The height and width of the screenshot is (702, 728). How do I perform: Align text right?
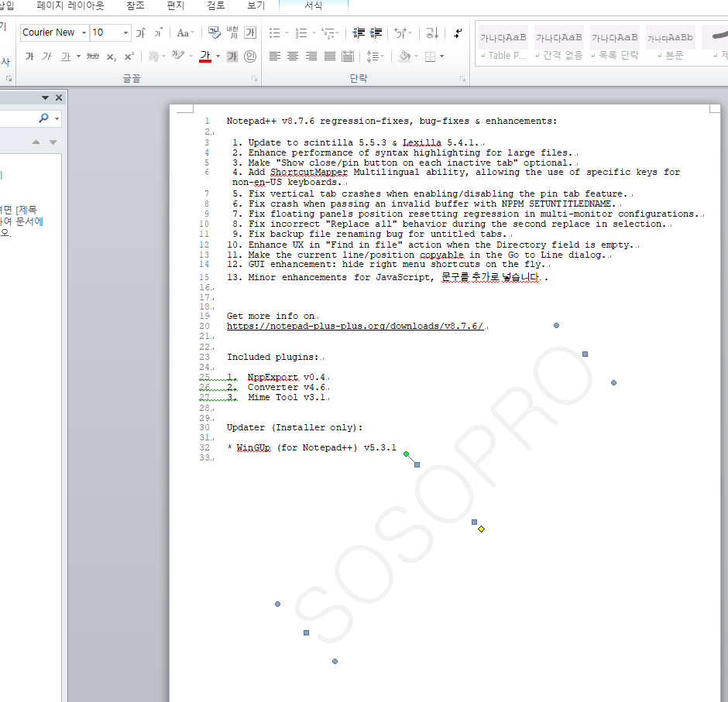pyautogui.click(x=311, y=57)
